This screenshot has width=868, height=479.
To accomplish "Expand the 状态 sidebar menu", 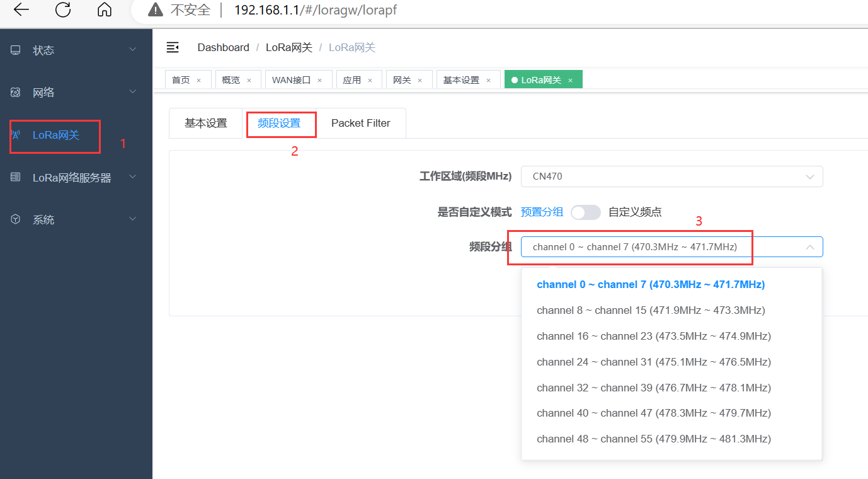I will 132,50.
